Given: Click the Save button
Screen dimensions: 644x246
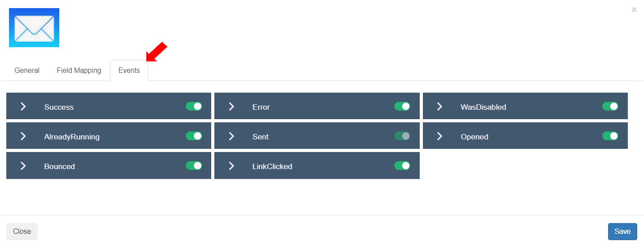Looking at the screenshot, I should tap(622, 231).
